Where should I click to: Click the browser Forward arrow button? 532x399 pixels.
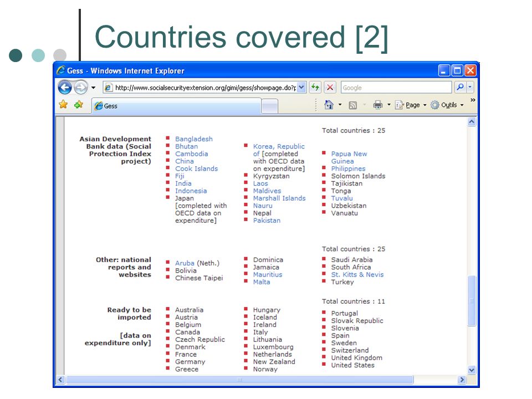[81, 88]
